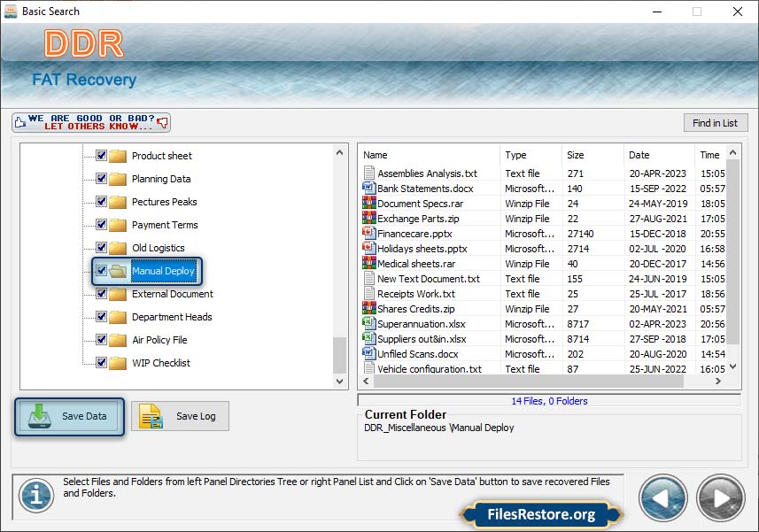The height and width of the screenshot is (532, 759).
Task: Uncheck the Old Logistics checkbox
Action: pyautogui.click(x=101, y=247)
